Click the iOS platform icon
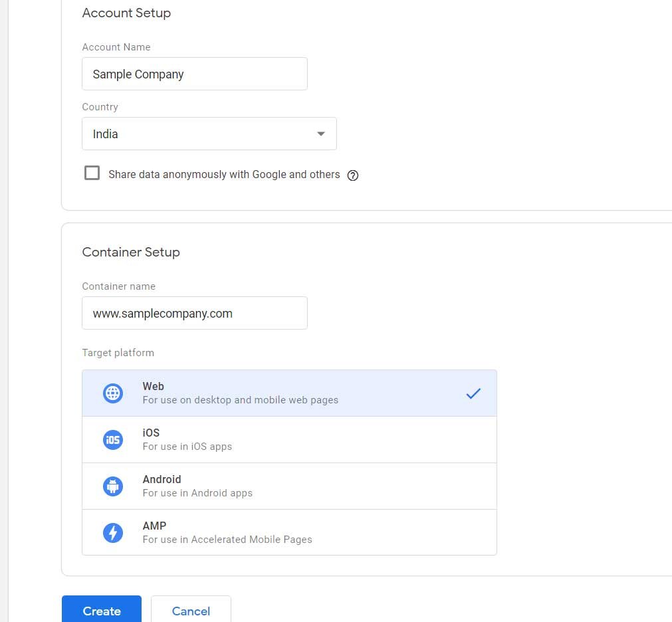Image resolution: width=672 pixels, height=622 pixels. [113, 440]
